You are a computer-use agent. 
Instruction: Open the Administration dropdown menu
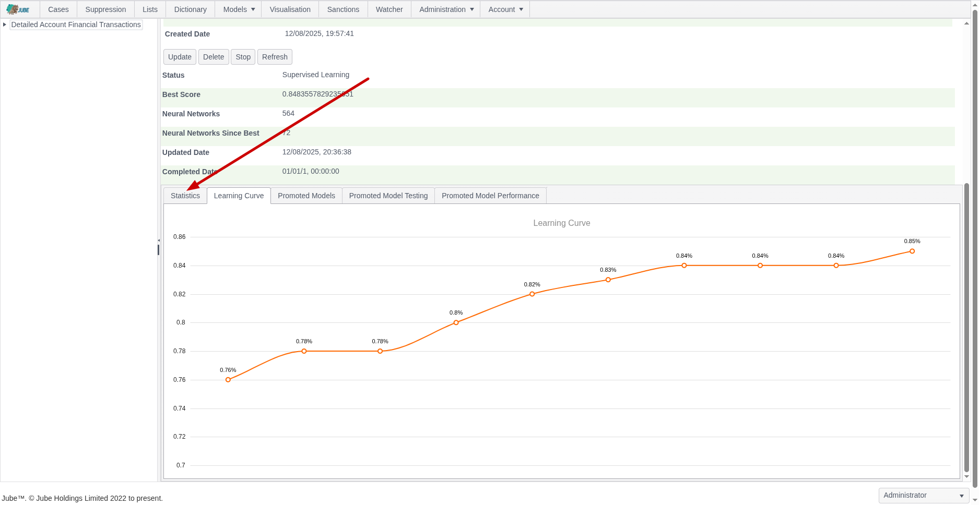[446, 9]
